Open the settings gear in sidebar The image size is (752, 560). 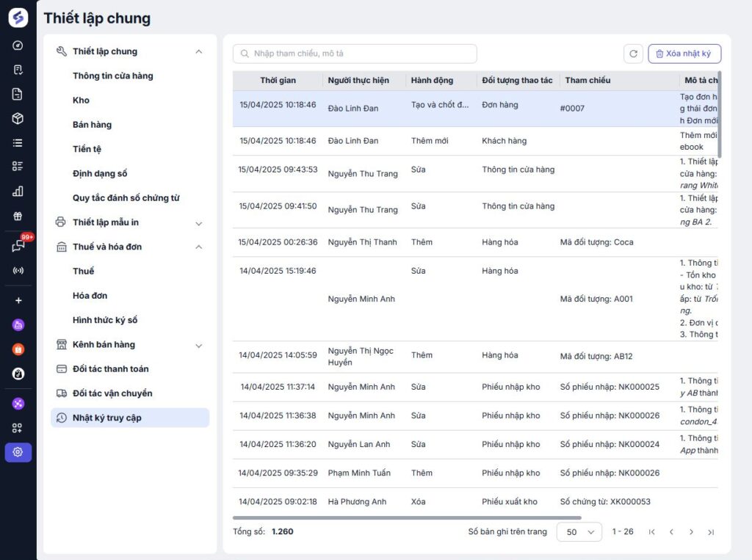tap(18, 452)
